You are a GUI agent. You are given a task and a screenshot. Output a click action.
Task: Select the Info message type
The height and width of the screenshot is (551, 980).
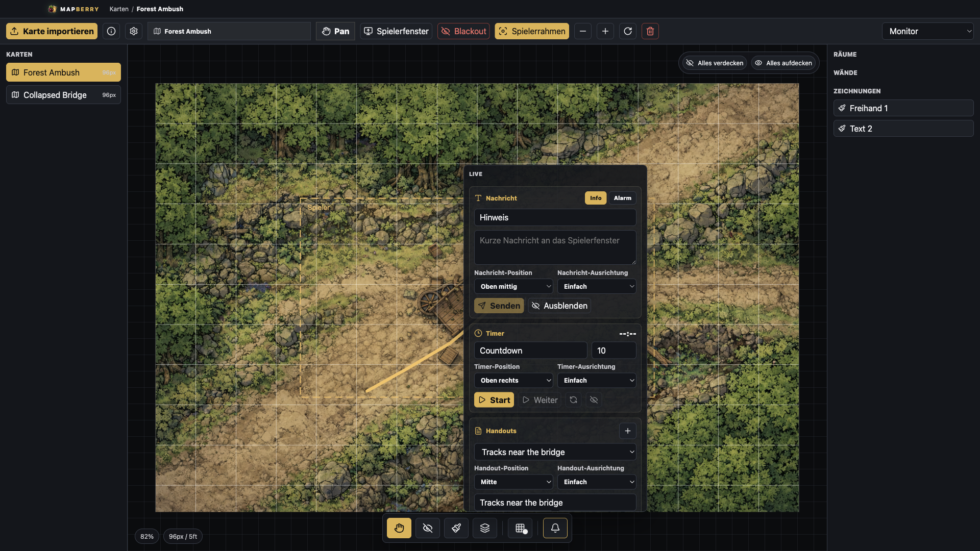tap(596, 198)
